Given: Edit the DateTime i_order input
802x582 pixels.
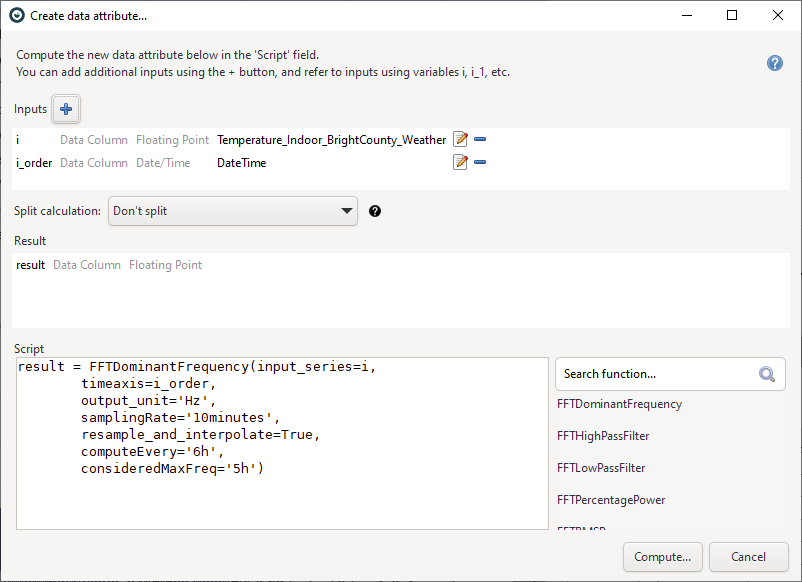Looking at the screenshot, I should click(460, 163).
